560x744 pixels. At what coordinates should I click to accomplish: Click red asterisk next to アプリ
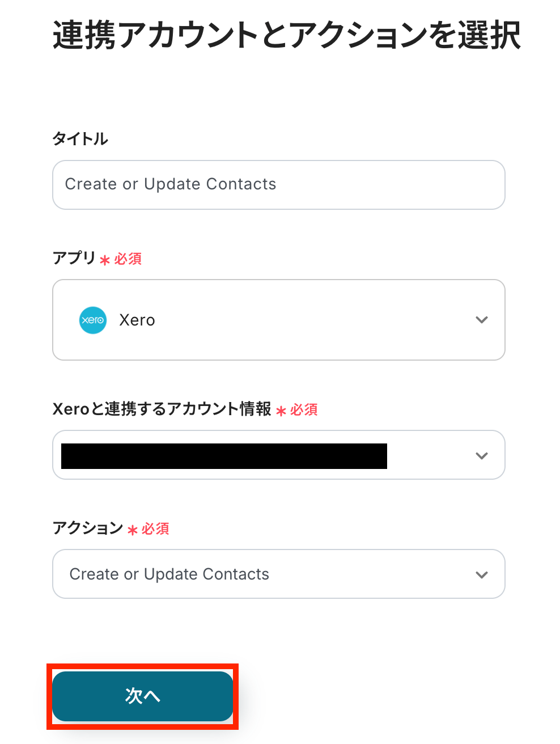click(x=105, y=260)
